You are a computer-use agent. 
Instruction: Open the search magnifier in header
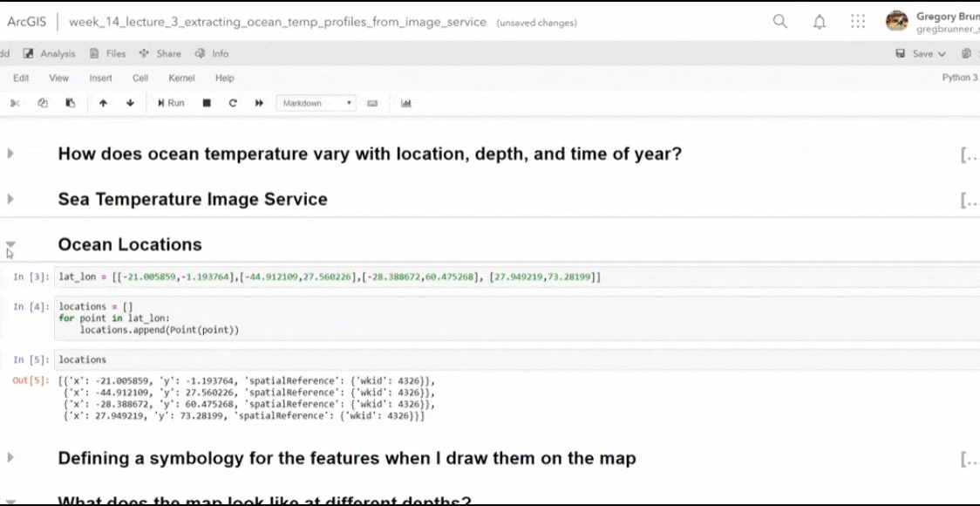[780, 22]
